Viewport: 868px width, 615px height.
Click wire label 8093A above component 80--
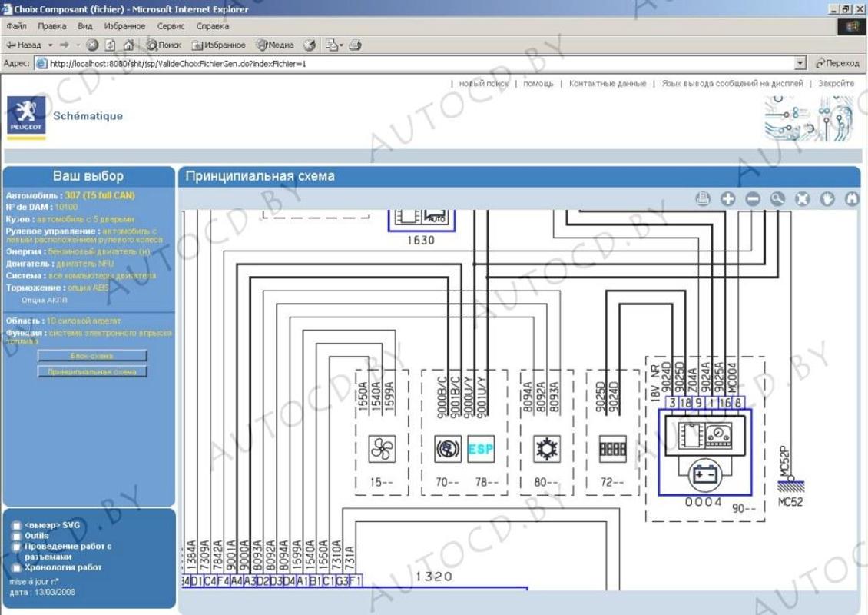554,396
